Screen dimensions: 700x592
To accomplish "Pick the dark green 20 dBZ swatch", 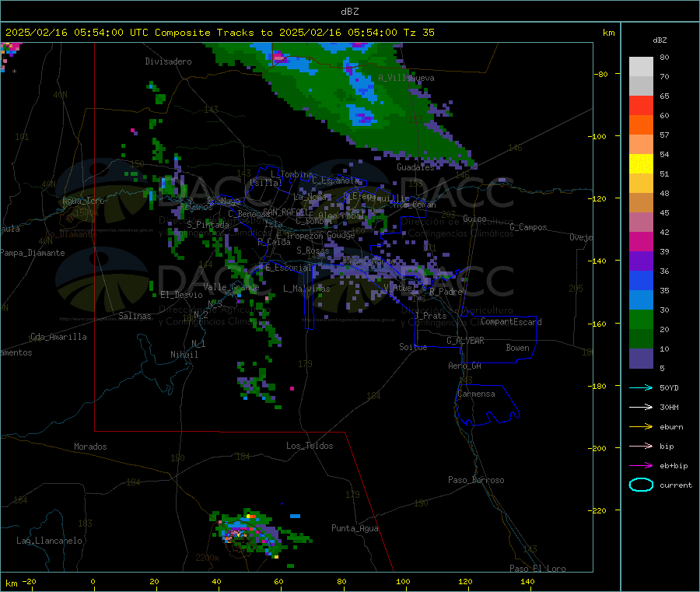I will pos(641,339).
